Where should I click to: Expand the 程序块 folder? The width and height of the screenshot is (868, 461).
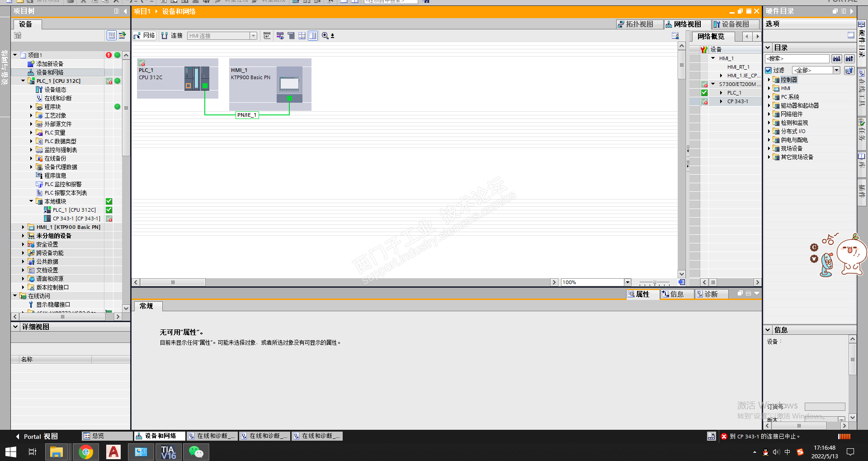coord(31,107)
